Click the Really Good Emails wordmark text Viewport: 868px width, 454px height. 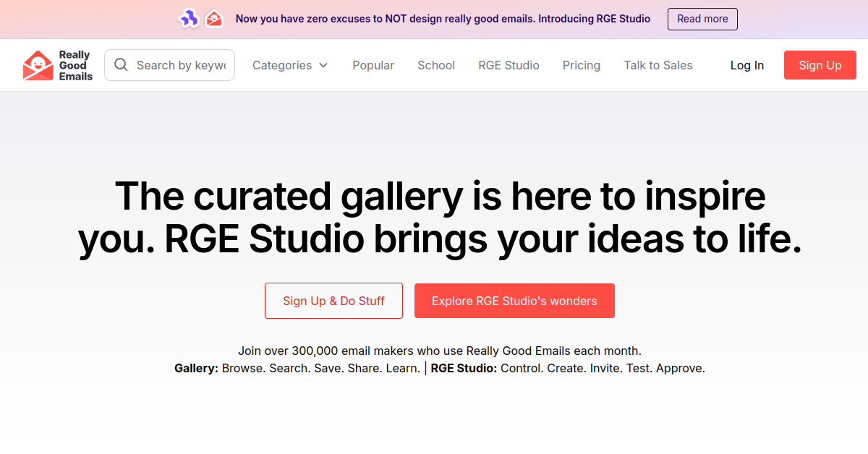(x=76, y=65)
